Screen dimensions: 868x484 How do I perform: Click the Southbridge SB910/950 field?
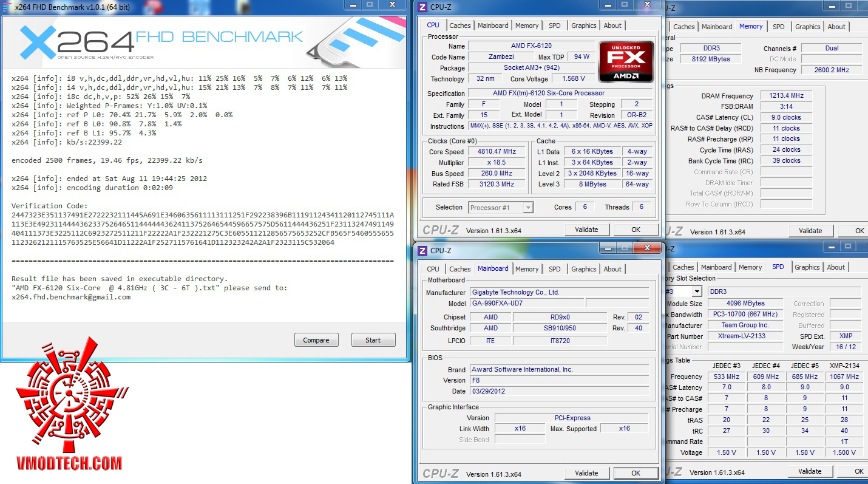click(x=559, y=329)
